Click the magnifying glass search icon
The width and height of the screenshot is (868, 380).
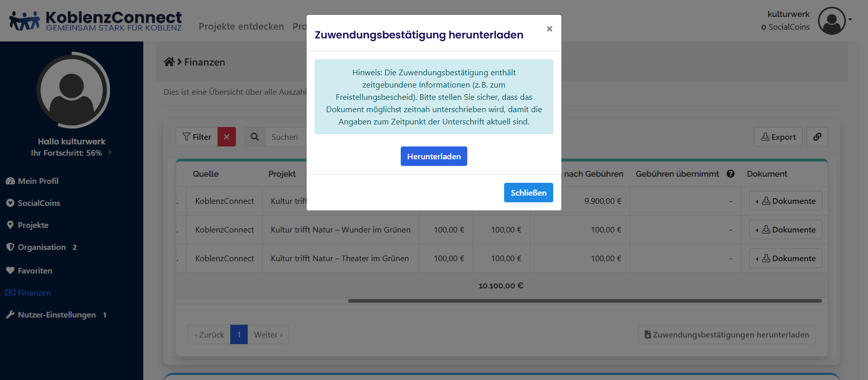point(255,137)
